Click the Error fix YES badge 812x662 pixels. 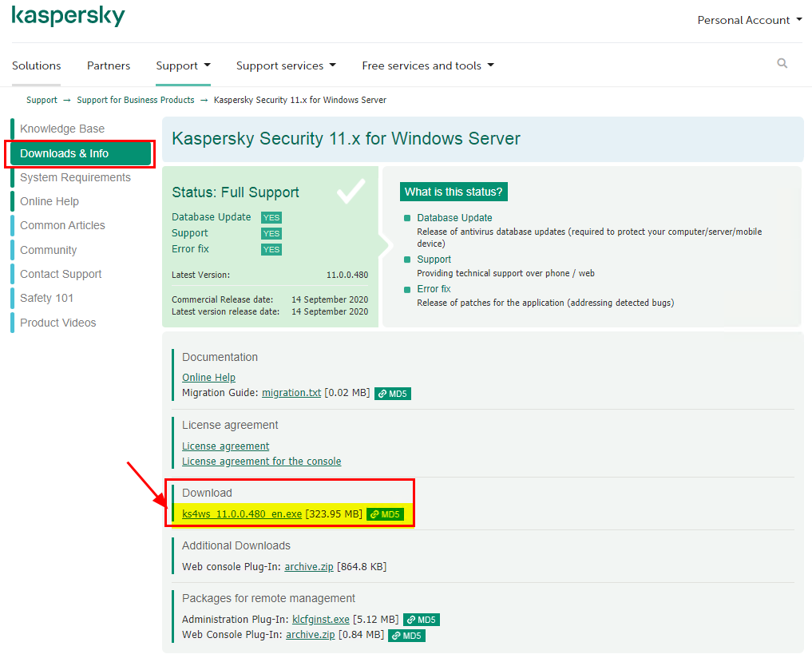(x=271, y=250)
